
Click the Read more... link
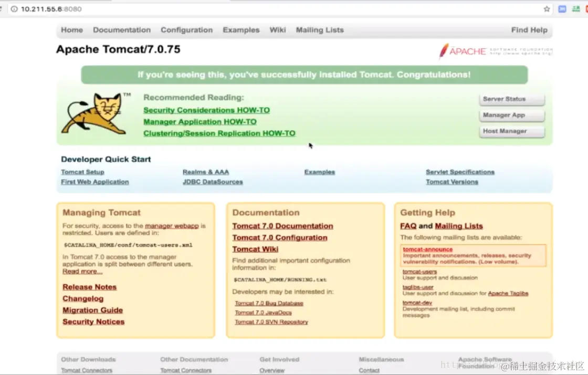click(x=82, y=271)
